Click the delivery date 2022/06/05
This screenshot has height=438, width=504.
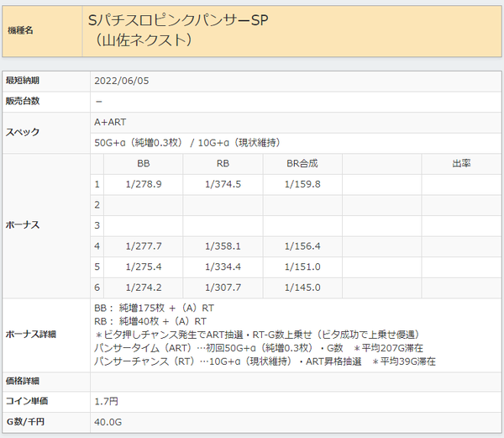[x=122, y=81]
